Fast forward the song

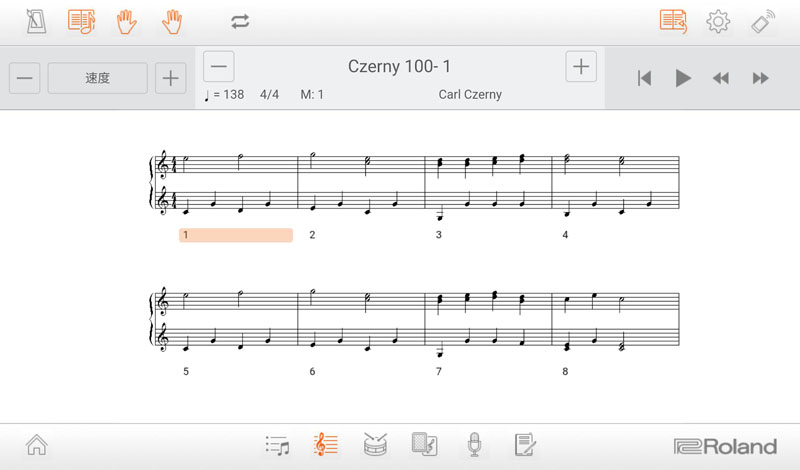(x=760, y=78)
